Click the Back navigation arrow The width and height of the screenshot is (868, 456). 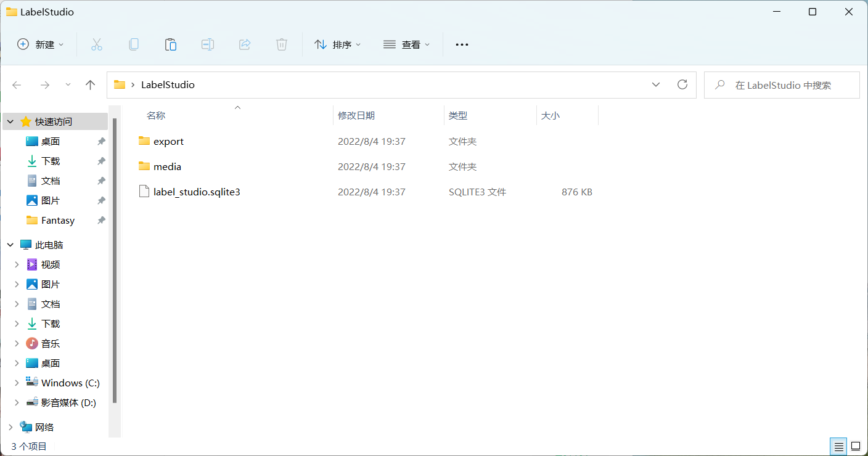point(17,85)
